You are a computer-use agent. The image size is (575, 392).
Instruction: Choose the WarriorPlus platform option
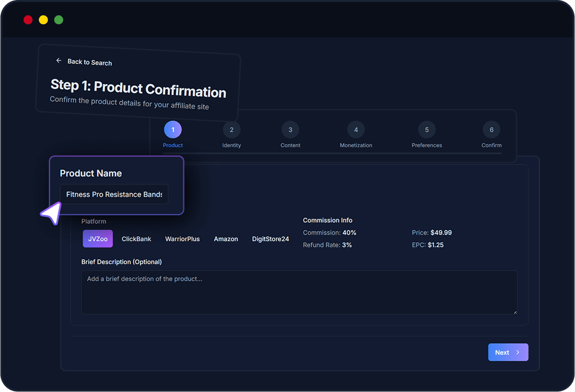pos(182,239)
